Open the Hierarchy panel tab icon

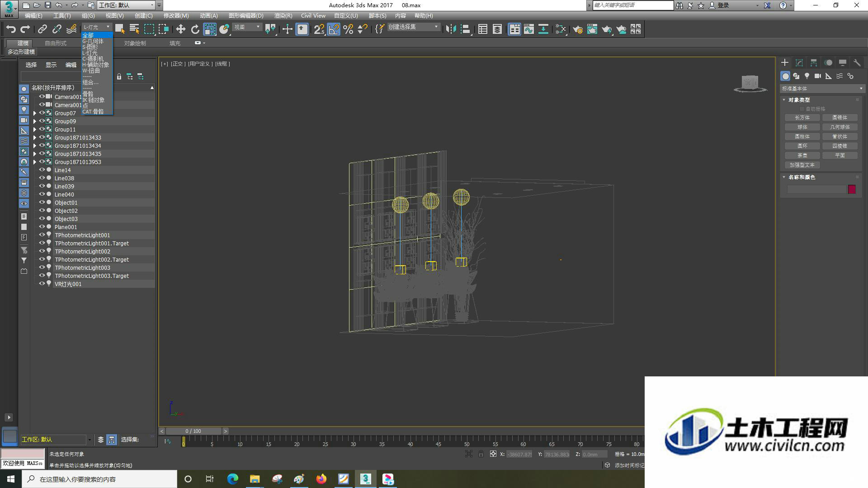tap(814, 63)
